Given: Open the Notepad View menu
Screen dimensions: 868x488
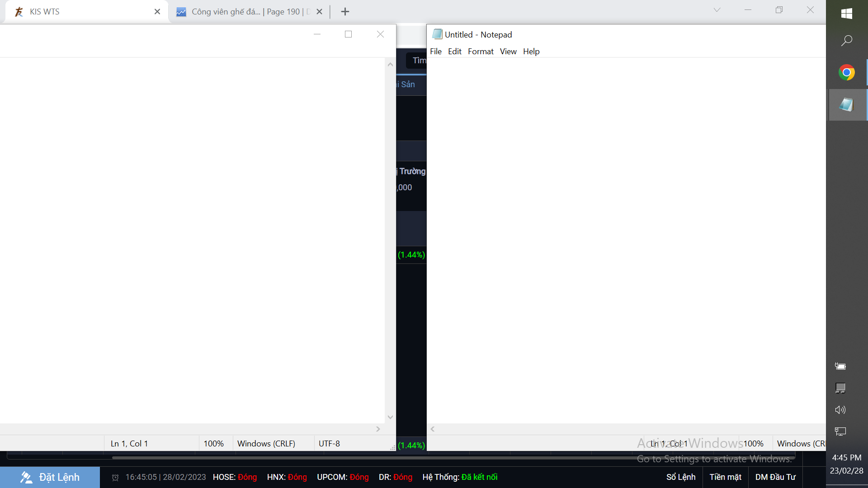Looking at the screenshot, I should click(508, 52).
